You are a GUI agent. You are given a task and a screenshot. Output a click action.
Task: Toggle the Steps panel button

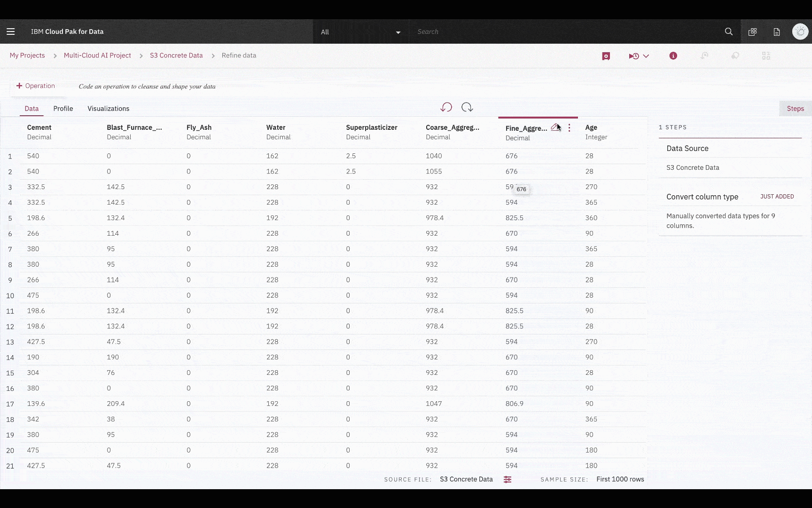pyautogui.click(x=795, y=109)
